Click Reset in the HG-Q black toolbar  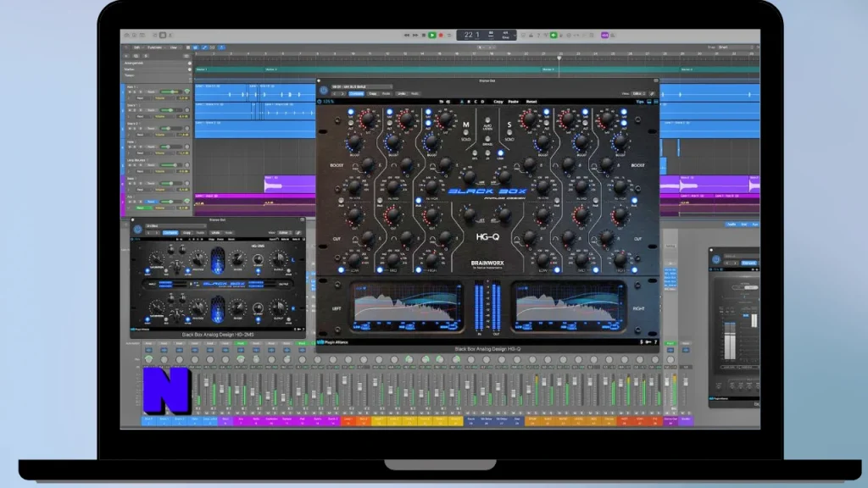(x=531, y=102)
